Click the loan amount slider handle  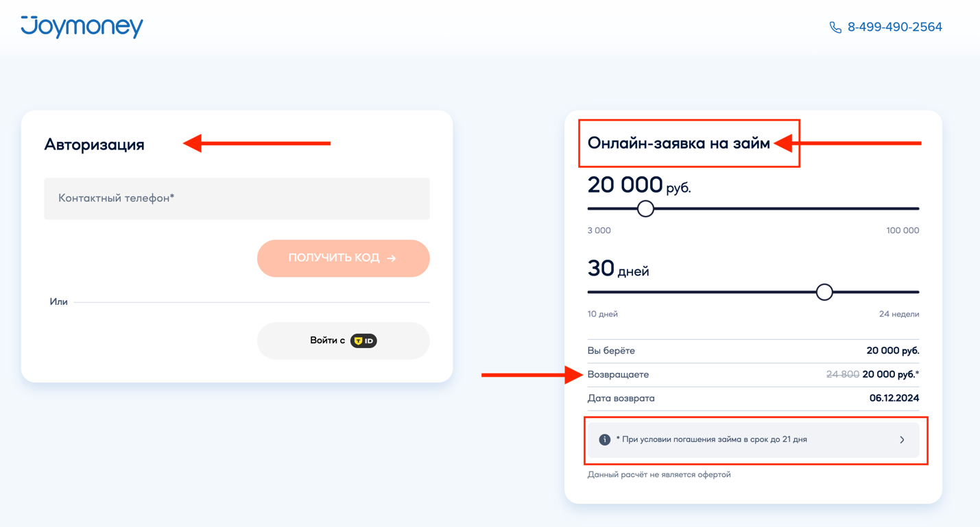tap(645, 209)
